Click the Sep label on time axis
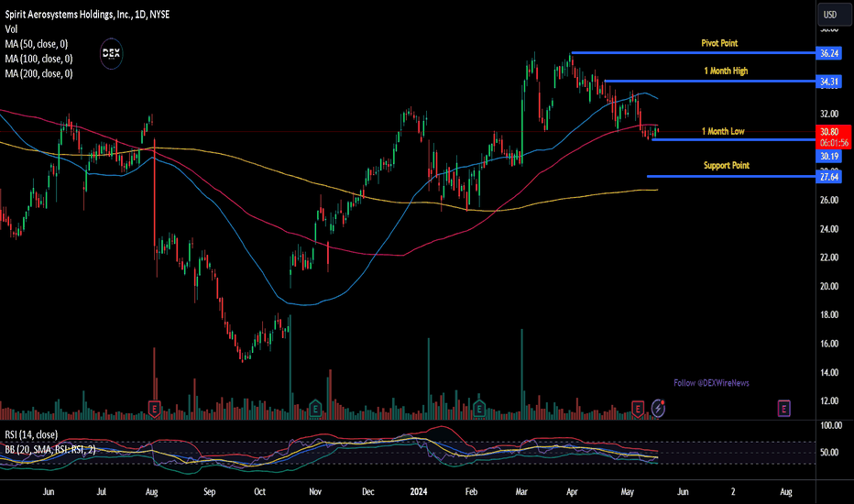854x504 pixels. tap(209, 491)
